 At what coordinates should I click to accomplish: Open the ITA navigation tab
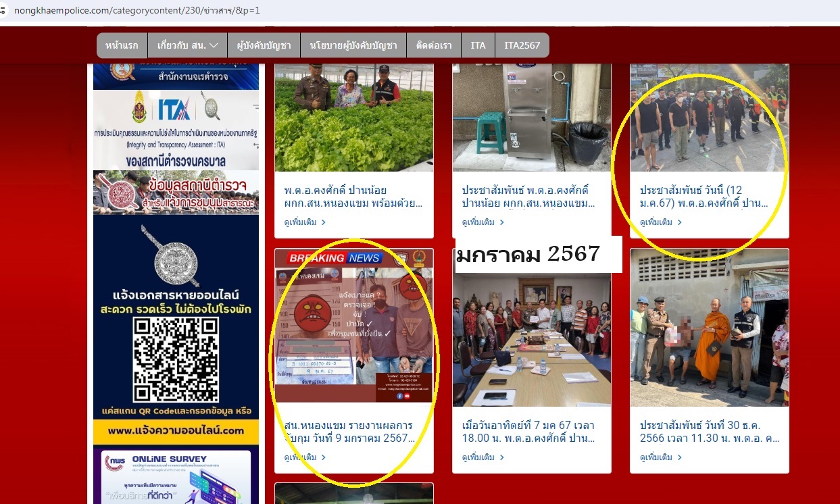(x=478, y=45)
